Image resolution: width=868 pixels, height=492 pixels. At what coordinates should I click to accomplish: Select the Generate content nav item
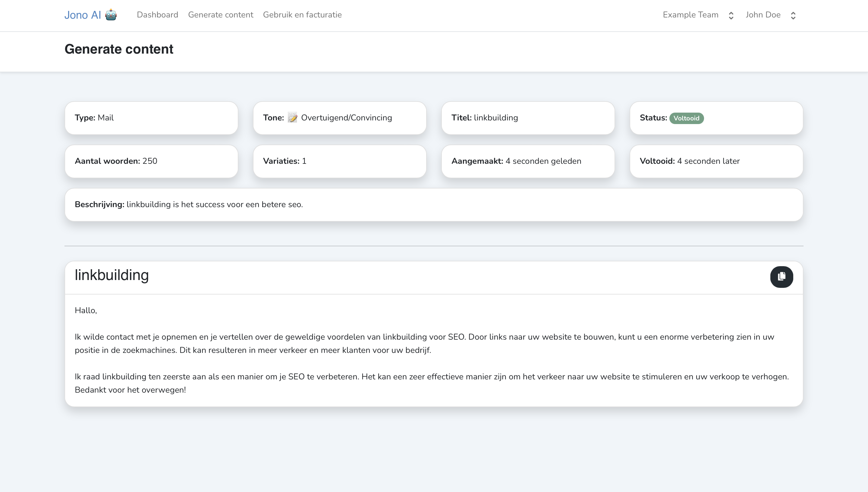[220, 14]
